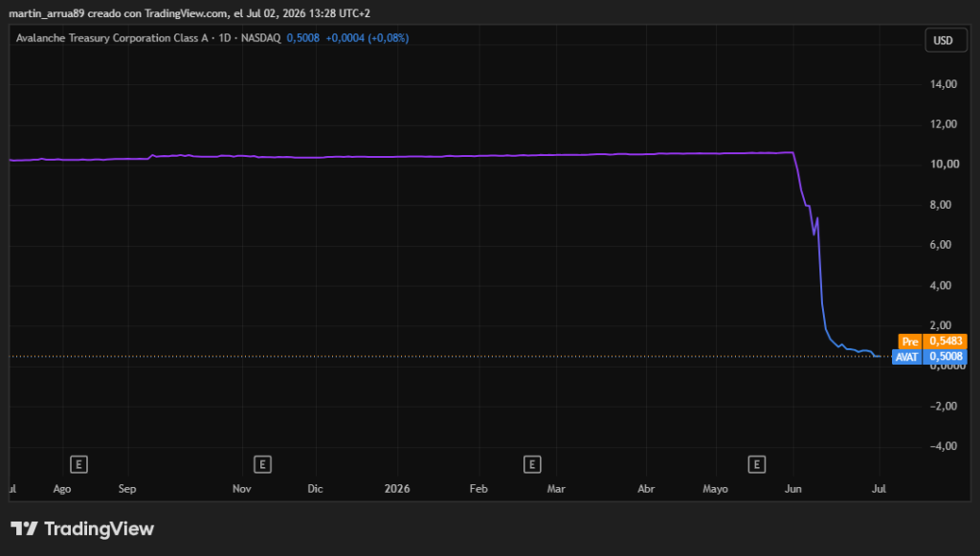
Task: Click the TradingView logo
Action: 82,529
